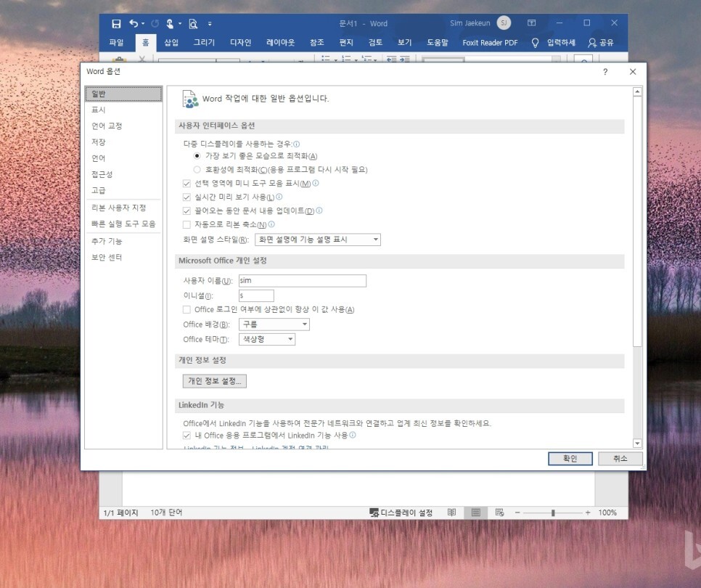This screenshot has width=701, height=588.
Task: Click the 취소 button
Action: click(x=620, y=459)
